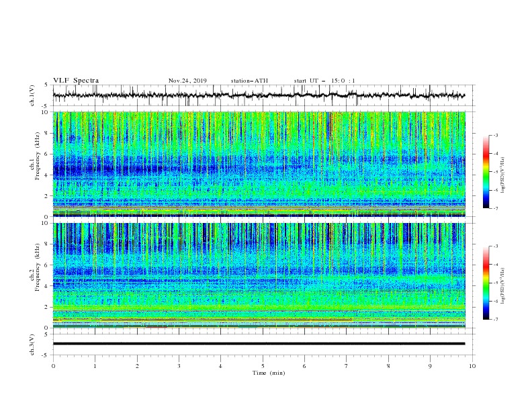Screen dimensions: 532x411
Task: Click the "1" minute tick label
Action: pyautogui.click(x=95, y=366)
